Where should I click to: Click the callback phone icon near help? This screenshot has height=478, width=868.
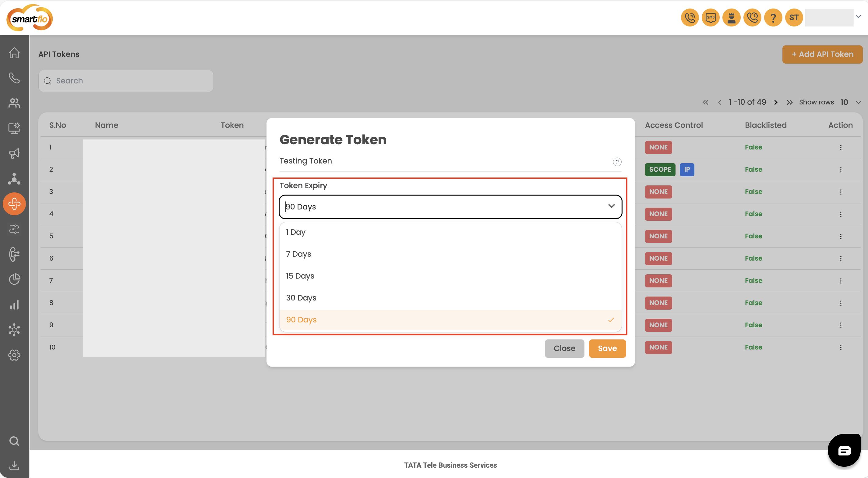[753, 18]
